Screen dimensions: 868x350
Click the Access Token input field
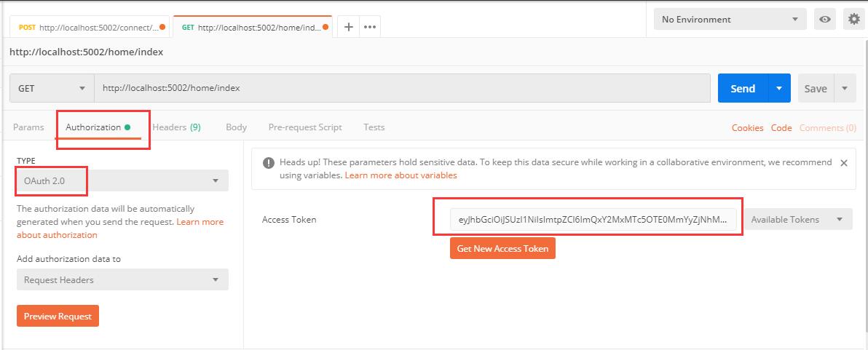click(592, 219)
